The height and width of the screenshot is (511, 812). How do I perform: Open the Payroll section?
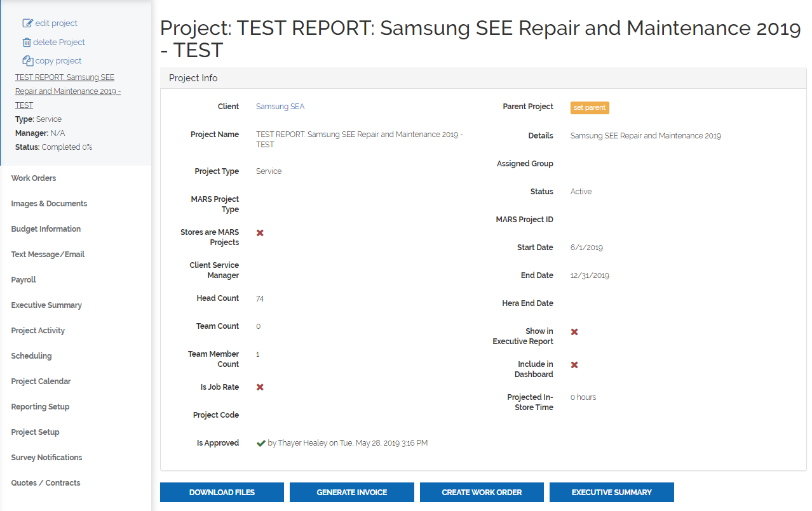click(24, 280)
